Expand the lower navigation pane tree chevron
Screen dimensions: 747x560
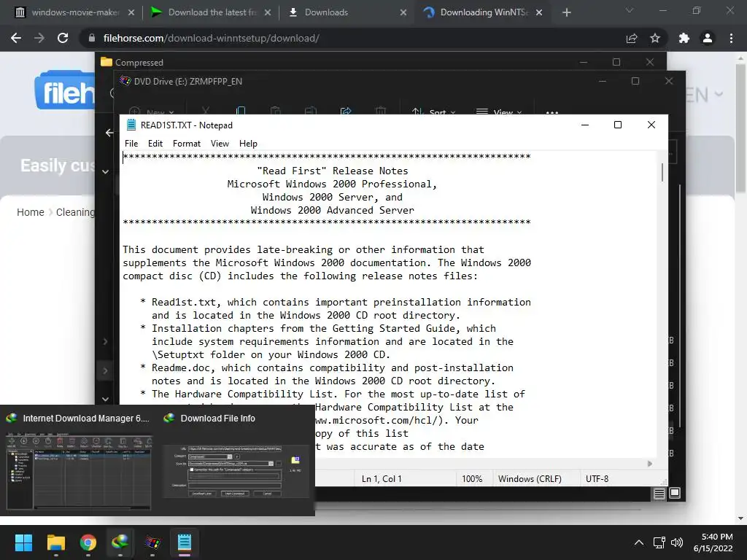[x=105, y=370]
